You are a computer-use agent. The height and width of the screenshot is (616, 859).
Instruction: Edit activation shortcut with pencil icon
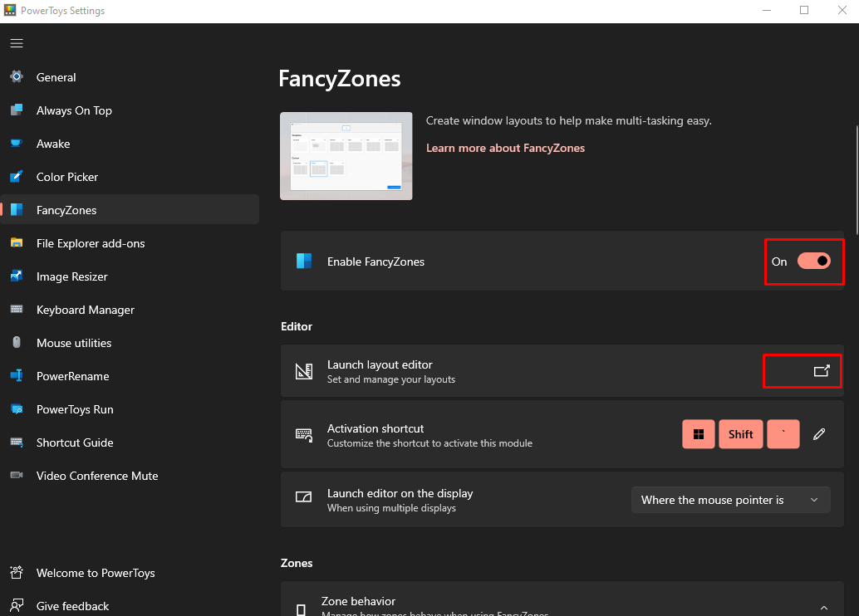[x=819, y=434]
